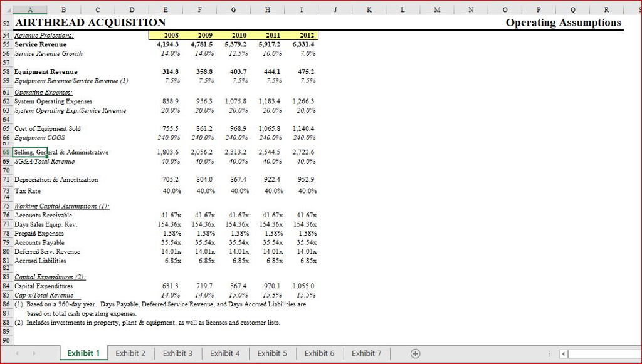Switch to the Exhibit 2 tab

point(130,353)
